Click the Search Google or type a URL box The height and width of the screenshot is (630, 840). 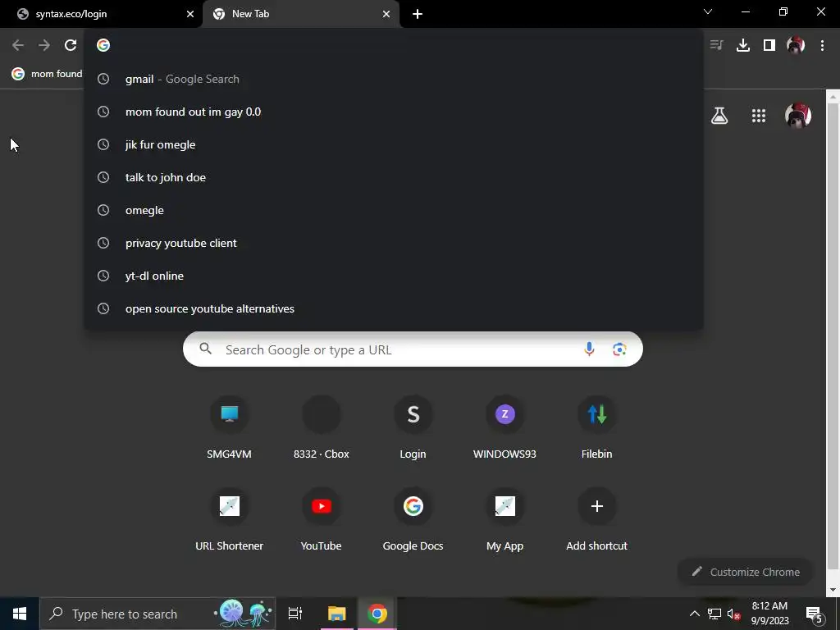point(413,349)
